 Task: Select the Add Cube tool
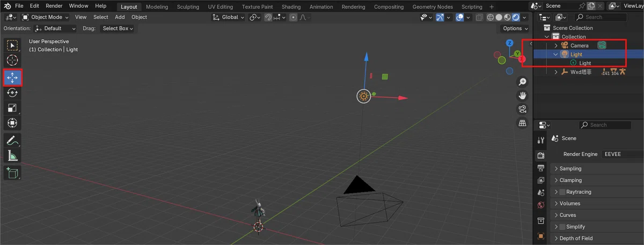coord(12,173)
